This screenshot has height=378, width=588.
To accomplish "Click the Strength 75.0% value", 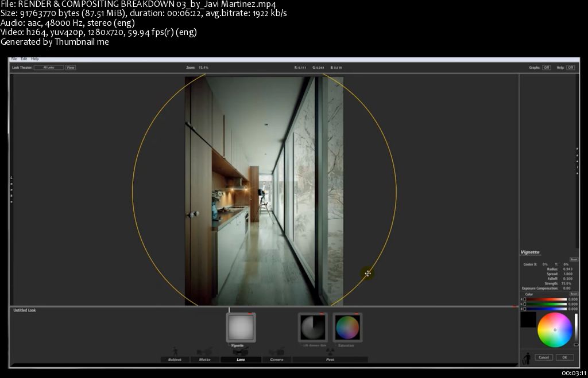I will coord(567,283).
